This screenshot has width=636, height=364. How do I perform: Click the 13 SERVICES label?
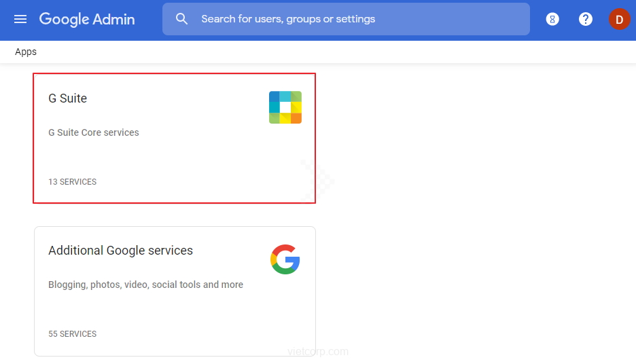click(72, 182)
